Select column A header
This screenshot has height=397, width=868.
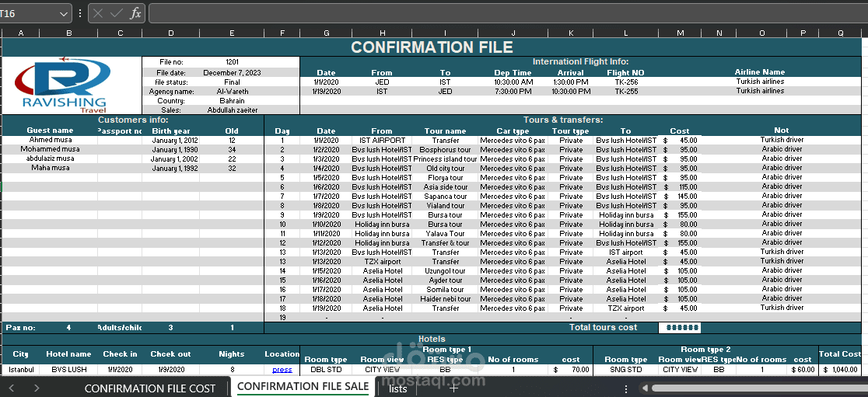21,33
